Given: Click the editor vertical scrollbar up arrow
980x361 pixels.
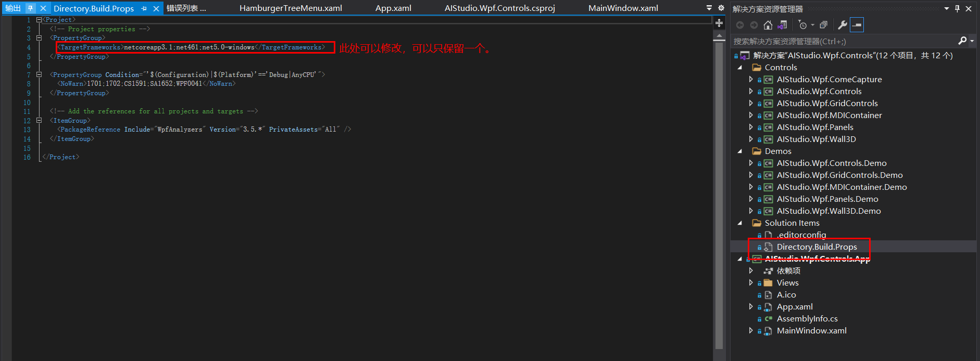Looking at the screenshot, I should pyautogui.click(x=719, y=36).
